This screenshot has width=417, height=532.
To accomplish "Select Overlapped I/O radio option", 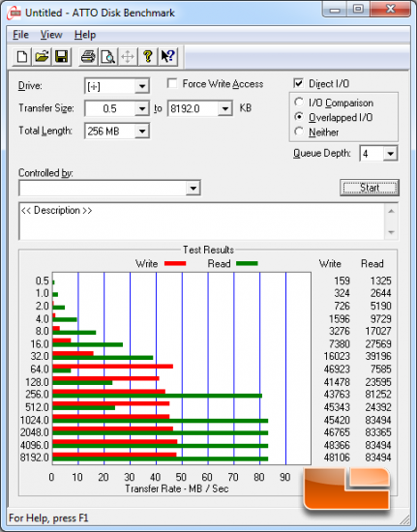I will pos(299,117).
